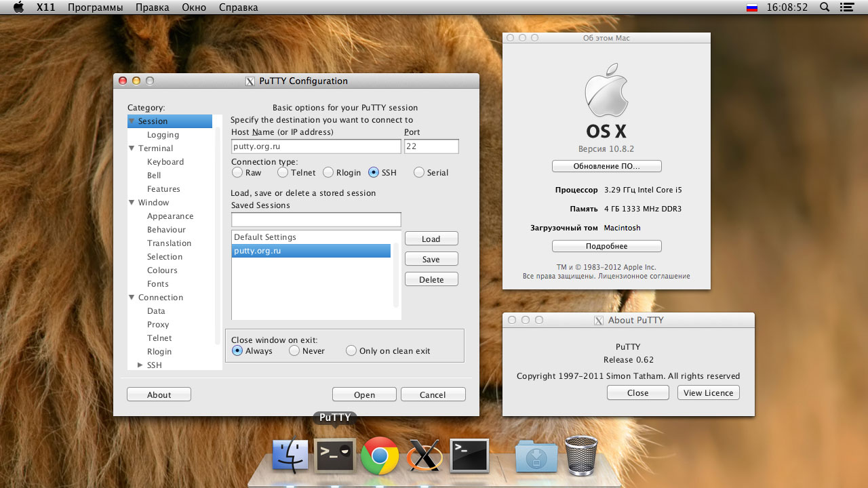This screenshot has width=868, height=488.
Task: Collapse the Session category triangle
Action: point(132,121)
